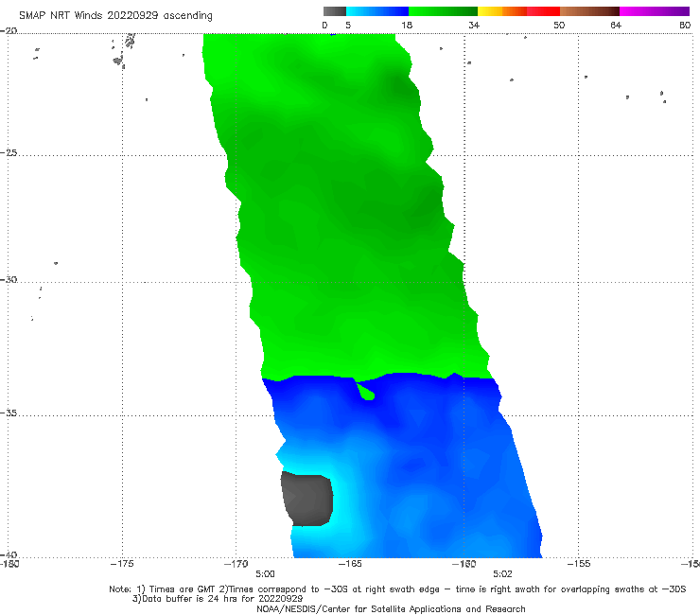Viewport: 700px width, 615px height.
Task: Click the latitude label '-35'
Action: click(x=9, y=413)
